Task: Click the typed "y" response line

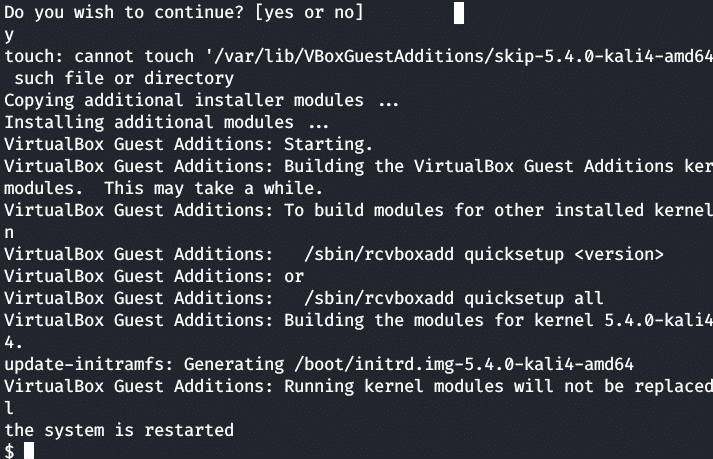Action: tap(10, 35)
